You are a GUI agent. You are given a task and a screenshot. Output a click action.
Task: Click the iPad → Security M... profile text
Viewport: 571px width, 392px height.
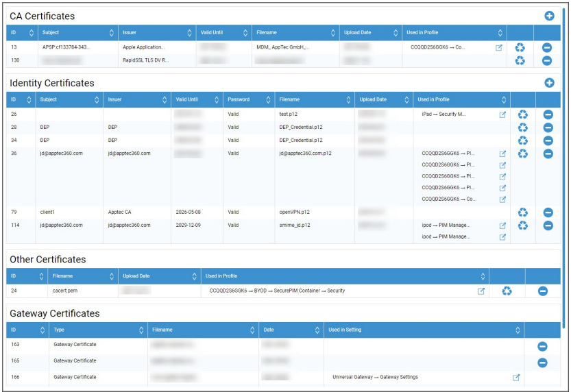tap(444, 114)
